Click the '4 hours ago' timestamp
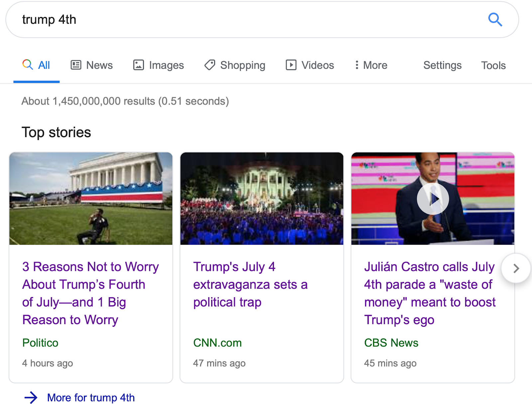 point(48,363)
